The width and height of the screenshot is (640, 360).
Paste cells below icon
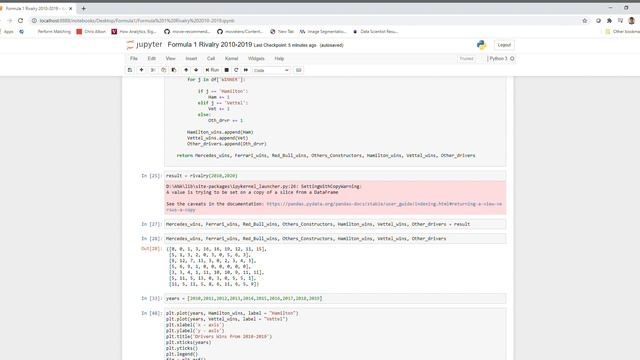(174, 70)
